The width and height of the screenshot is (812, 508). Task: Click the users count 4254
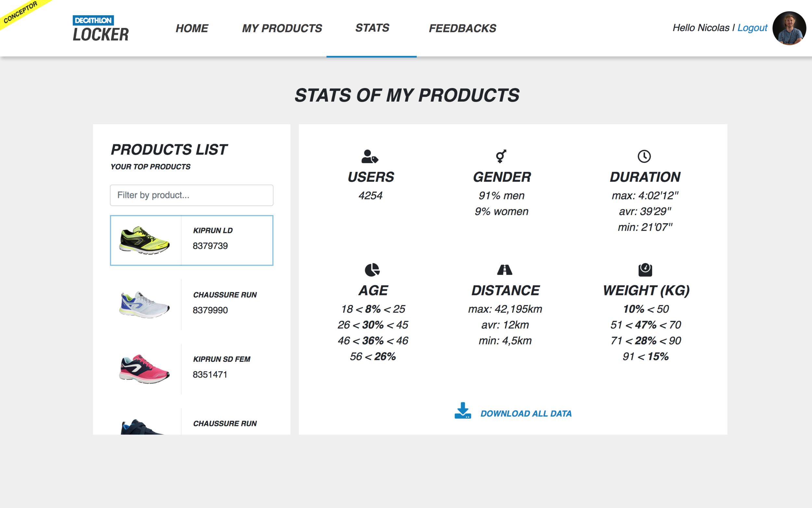pyautogui.click(x=371, y=196)
